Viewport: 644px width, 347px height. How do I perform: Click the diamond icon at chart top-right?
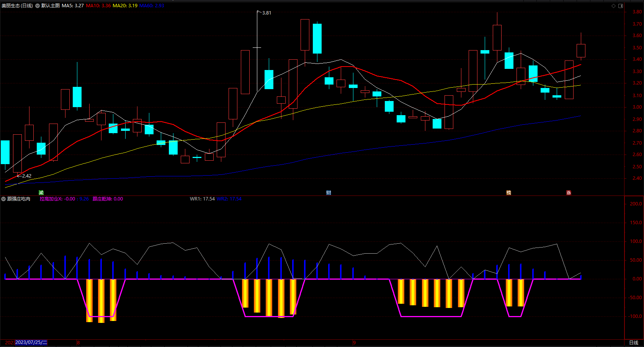(613, 6)
